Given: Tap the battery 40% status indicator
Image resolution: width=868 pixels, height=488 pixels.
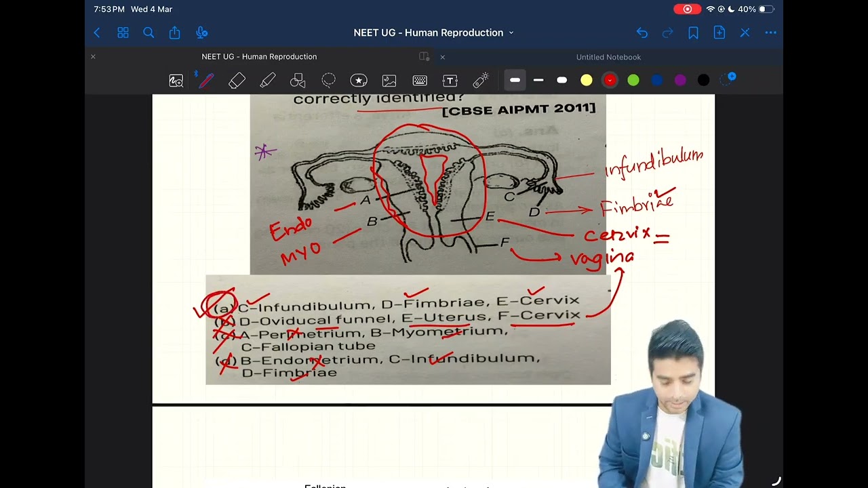Looking at the screenshot, I should 756,9.
